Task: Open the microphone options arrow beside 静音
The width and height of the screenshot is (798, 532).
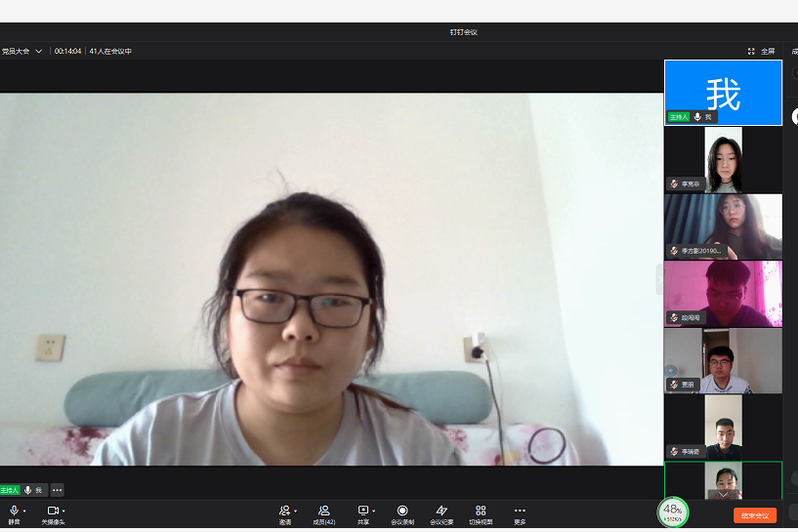Action: [x=24, y=511]
